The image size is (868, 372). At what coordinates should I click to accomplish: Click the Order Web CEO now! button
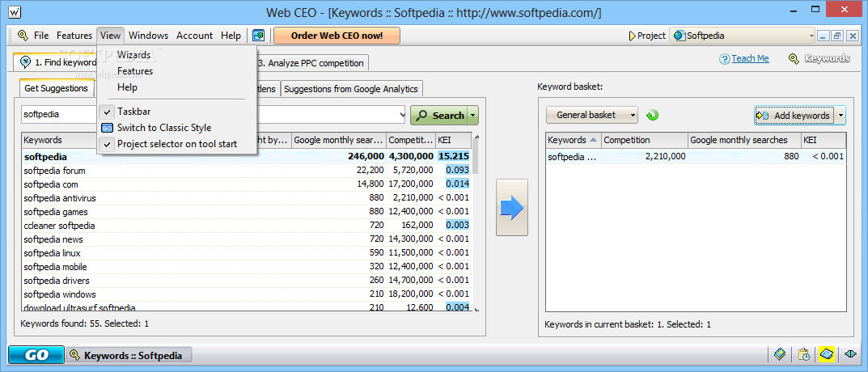[337, 36]
